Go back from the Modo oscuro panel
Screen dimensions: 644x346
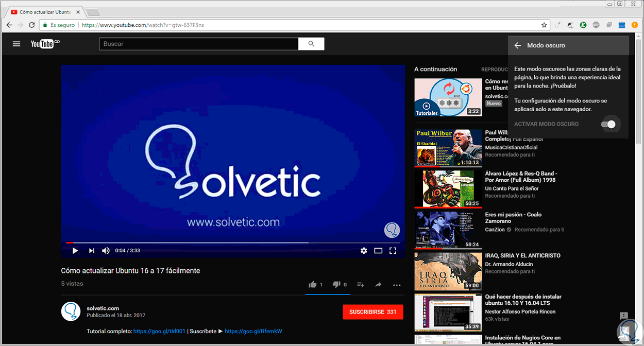tap(518, 45)
